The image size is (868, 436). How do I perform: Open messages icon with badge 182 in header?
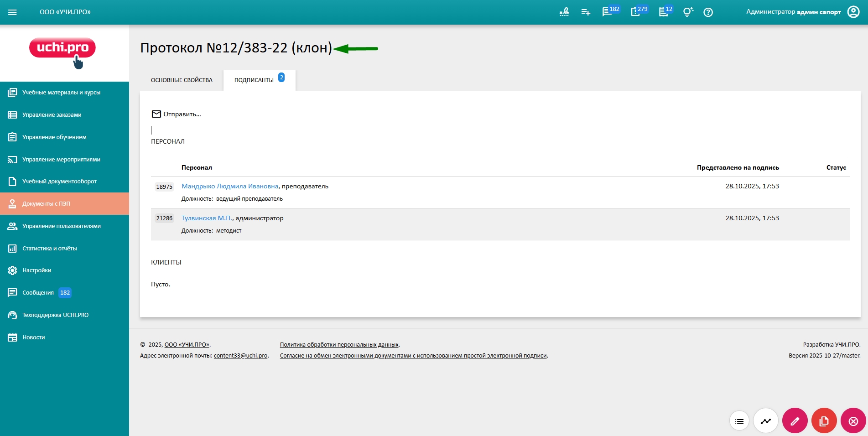pos(608,12)
